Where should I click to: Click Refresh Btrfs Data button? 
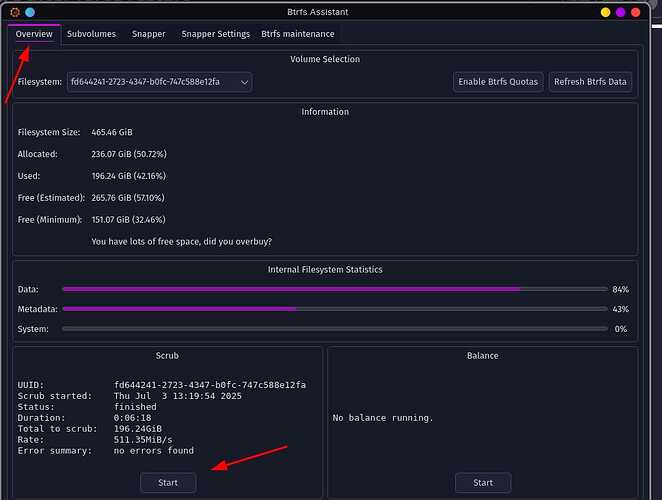click(x=590, y=82)
